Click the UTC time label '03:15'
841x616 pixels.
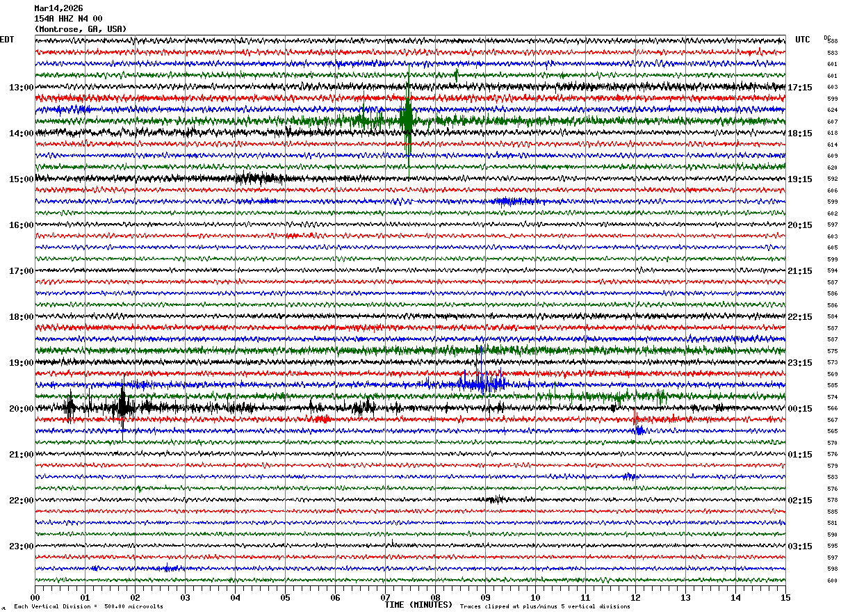point(800,546)
